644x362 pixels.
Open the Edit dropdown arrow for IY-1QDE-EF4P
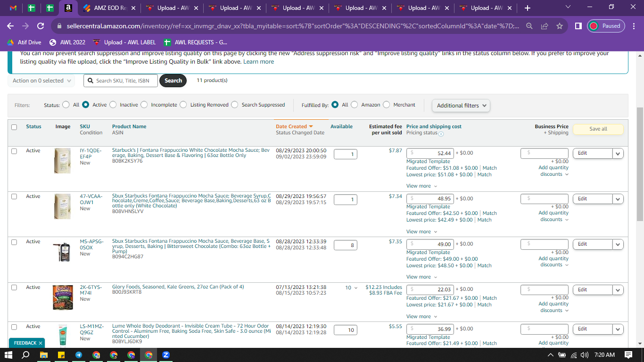point(618,153)
